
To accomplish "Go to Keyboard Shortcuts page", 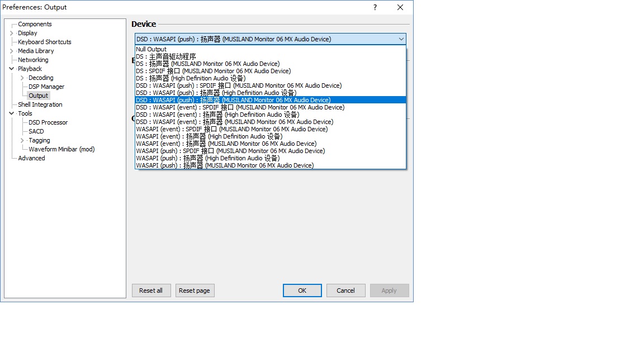I will pyautogui.click(x=45, y=42).
